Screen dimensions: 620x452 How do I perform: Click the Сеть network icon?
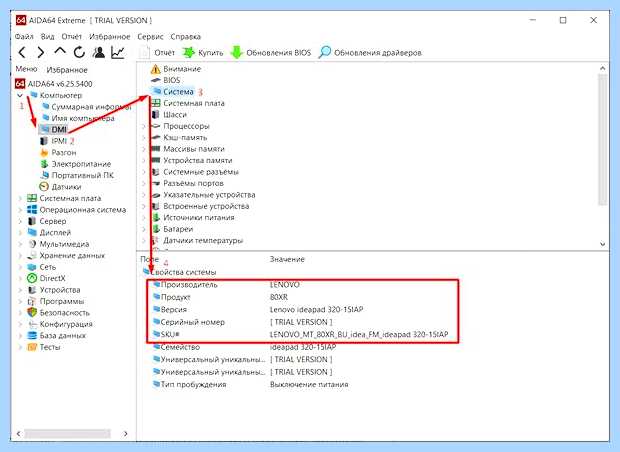coord(32,267)
